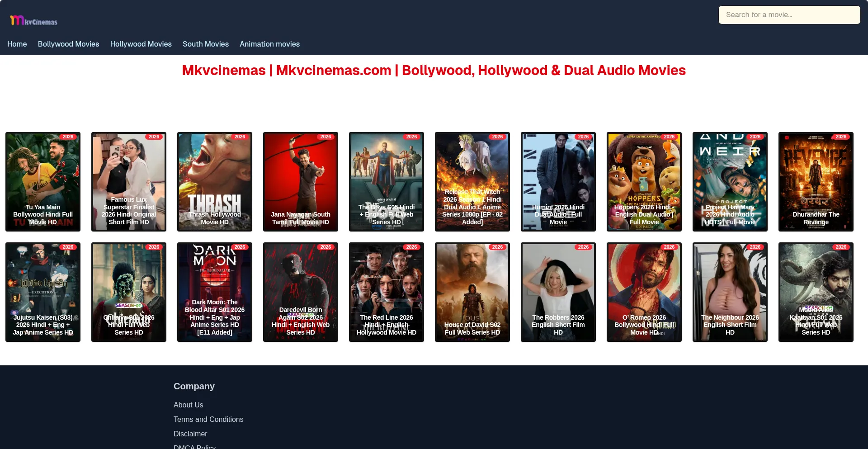Image resolution: width=868 pixels, height=449 pixels.
Task: Open Jana Nayagan South Tamil movie poster
Action: (301, 182)
